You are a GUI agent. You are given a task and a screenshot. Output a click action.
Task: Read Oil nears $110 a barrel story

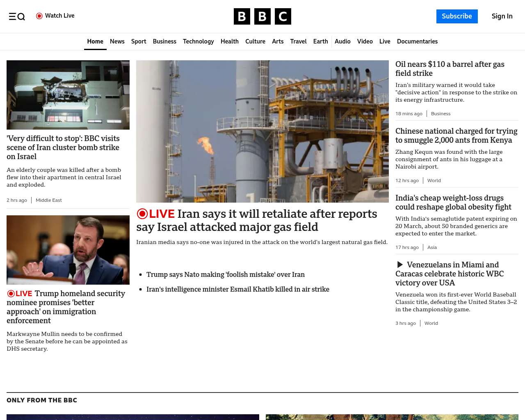[450, 68]
